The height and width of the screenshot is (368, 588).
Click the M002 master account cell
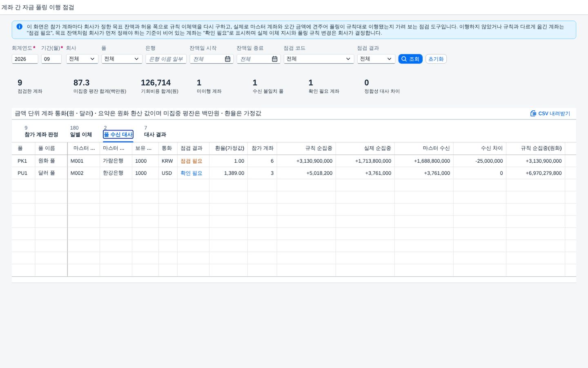click(84, 173)
